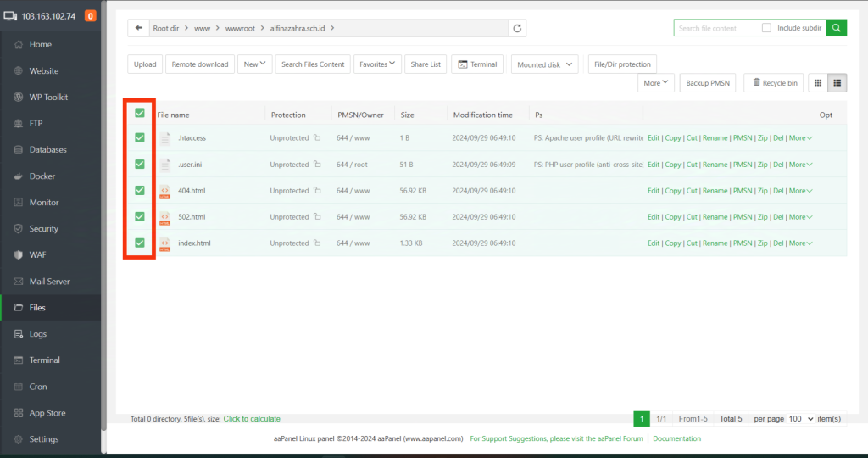
Task: Switch to grid view icon
Action: [x=818, y=82]
